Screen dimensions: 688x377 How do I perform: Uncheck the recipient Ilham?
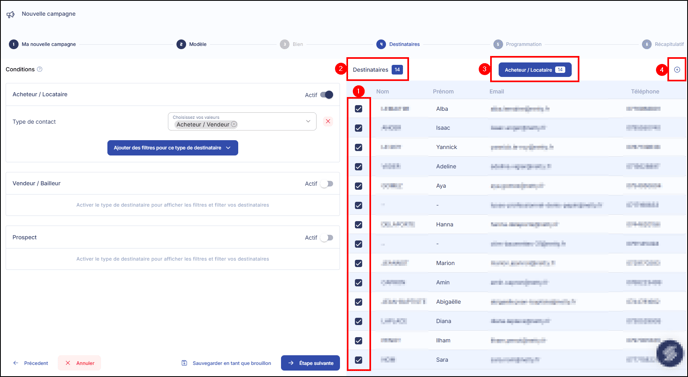(x=358, y=341)
